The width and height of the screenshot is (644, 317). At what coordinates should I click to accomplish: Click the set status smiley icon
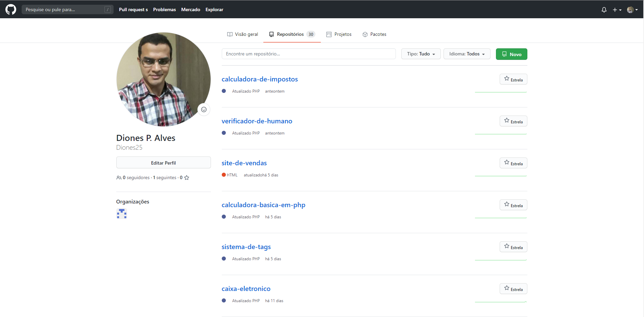204,109
